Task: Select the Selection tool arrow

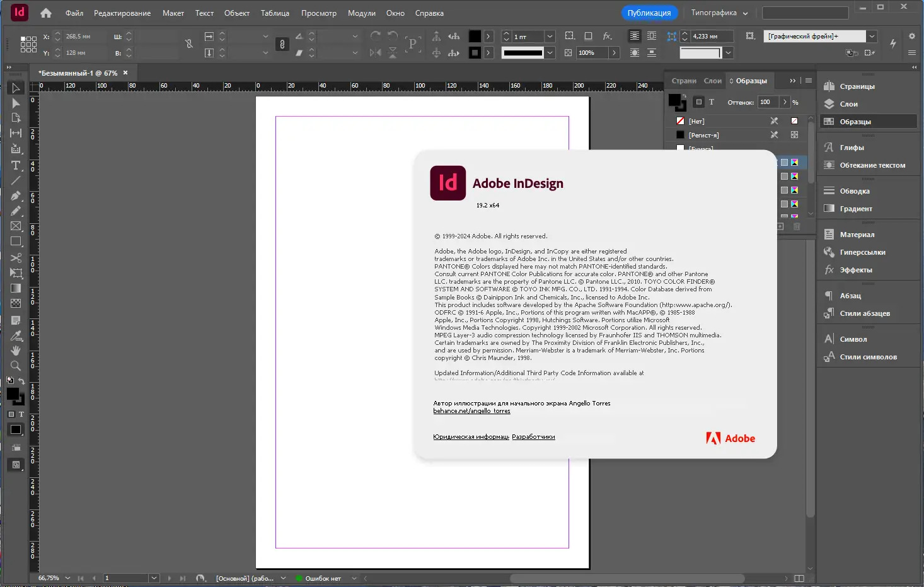Action: click(x=16, y=88)
